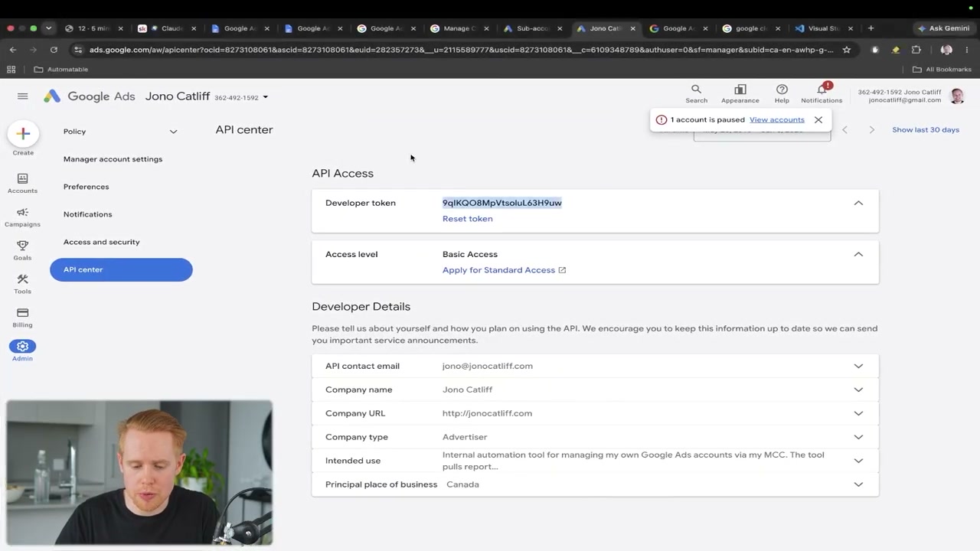This screenshot has width=980, height=551.
Task: Dismiss the account paused notice
Action: click(x=818, y=120)
